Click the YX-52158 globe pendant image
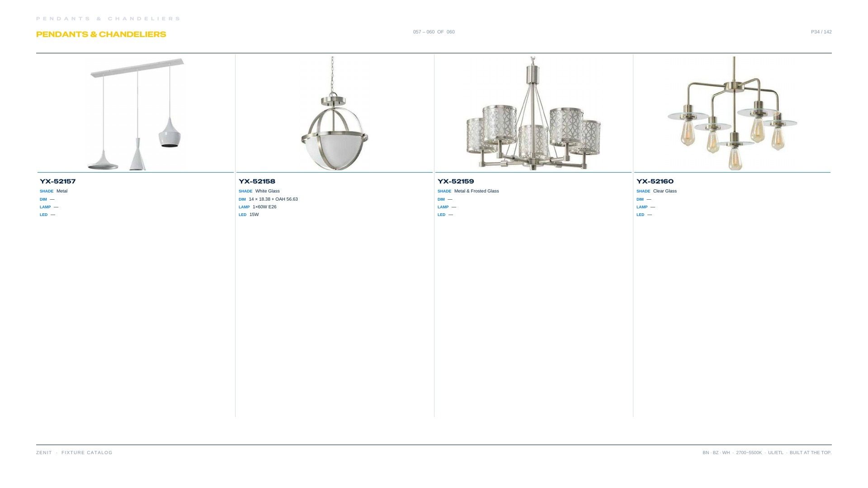 click(x=335, y=113)
